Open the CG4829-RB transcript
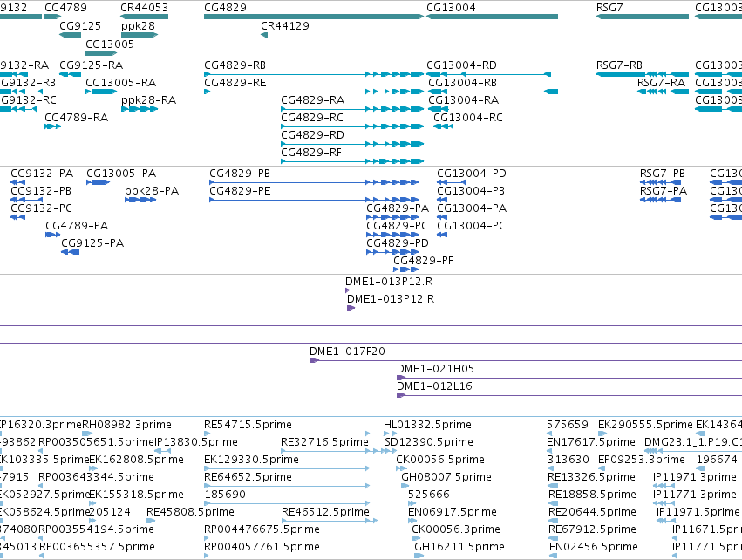This screenshot has width=742, height=560. [x=314, y=74]
